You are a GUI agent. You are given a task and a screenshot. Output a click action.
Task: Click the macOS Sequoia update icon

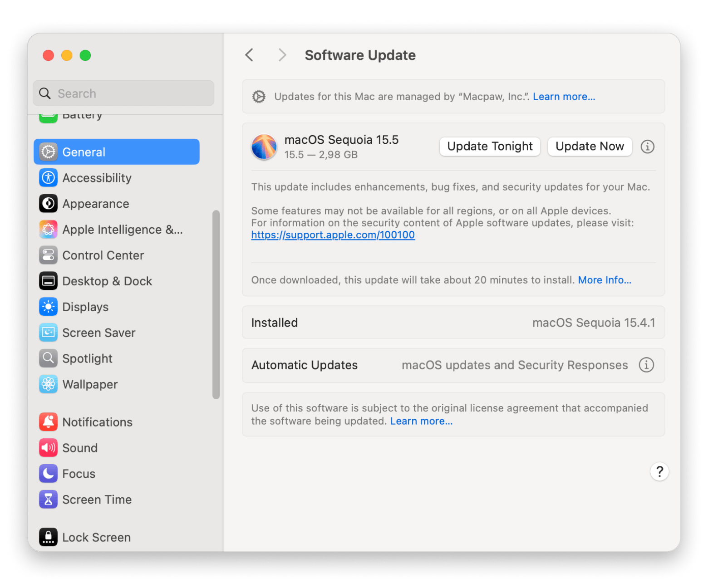coord(264,147)
